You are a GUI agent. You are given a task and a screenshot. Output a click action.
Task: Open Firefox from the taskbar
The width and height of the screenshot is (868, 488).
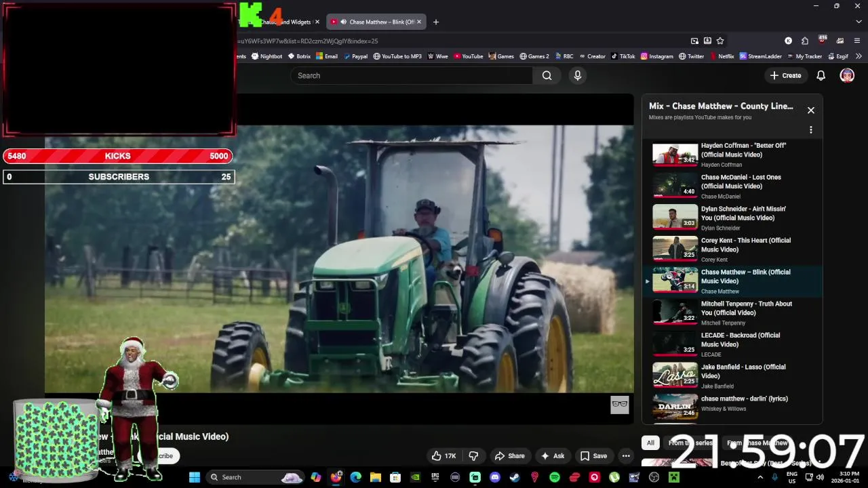tap(336, 477)
